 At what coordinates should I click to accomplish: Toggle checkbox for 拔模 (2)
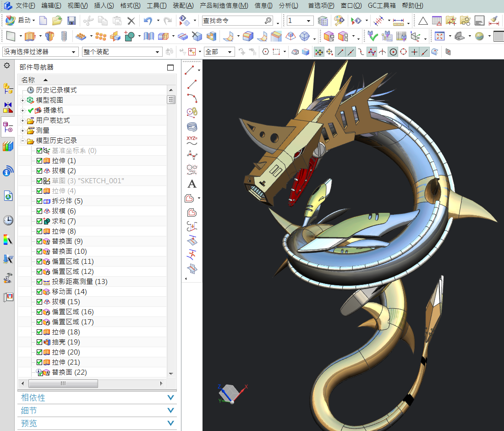39,171
